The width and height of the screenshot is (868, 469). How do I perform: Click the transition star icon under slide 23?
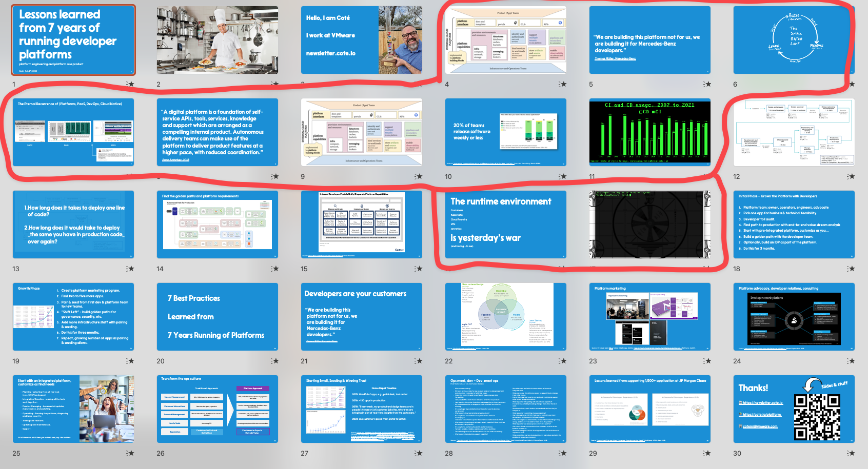(x=707, y=361)
